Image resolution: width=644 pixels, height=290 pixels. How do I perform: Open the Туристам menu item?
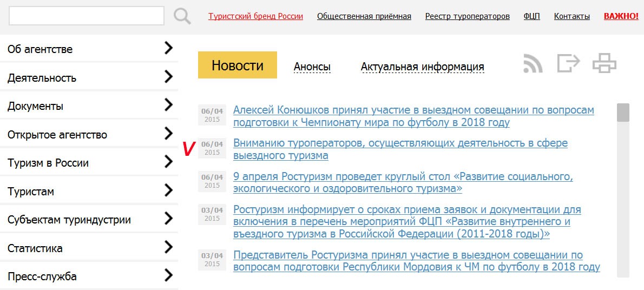click(89, 192)
